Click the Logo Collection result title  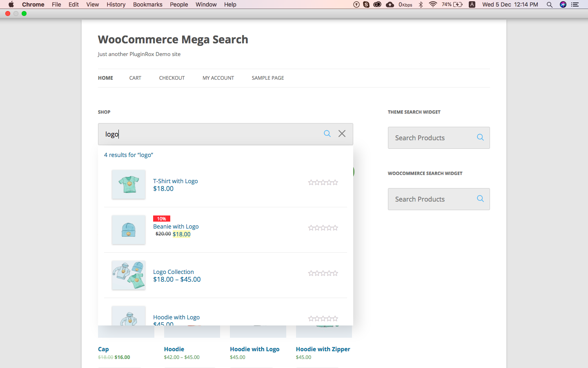pos(174,272)
